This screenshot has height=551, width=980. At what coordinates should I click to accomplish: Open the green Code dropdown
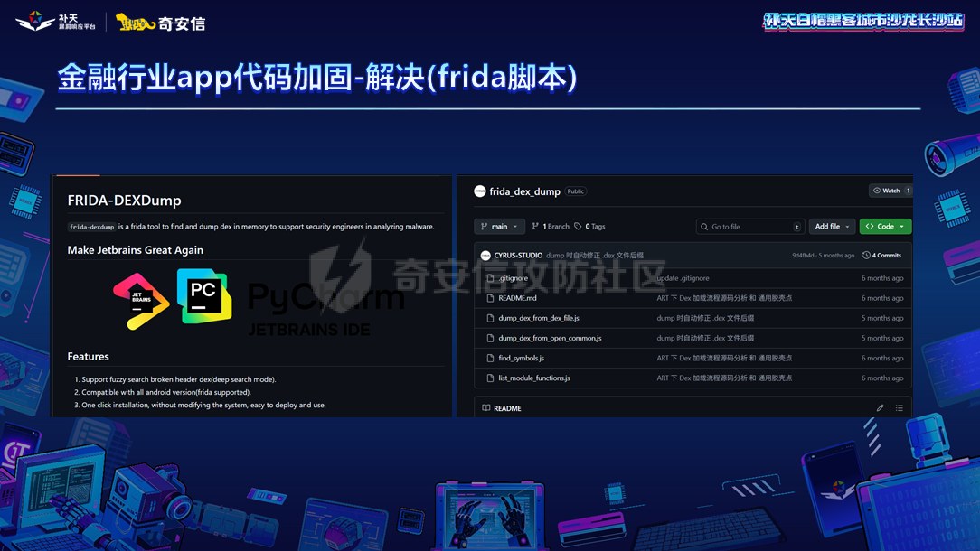pyautogui.click(x=885, y=227)
